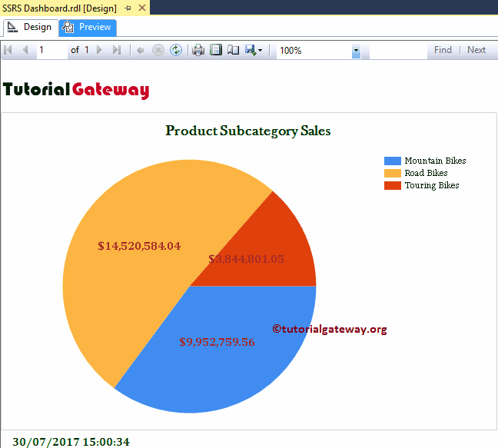Click the $14,520,584.04 data label
Viewport: 498px width, 448px height.
pyautogui.click(x=139, y=246)
